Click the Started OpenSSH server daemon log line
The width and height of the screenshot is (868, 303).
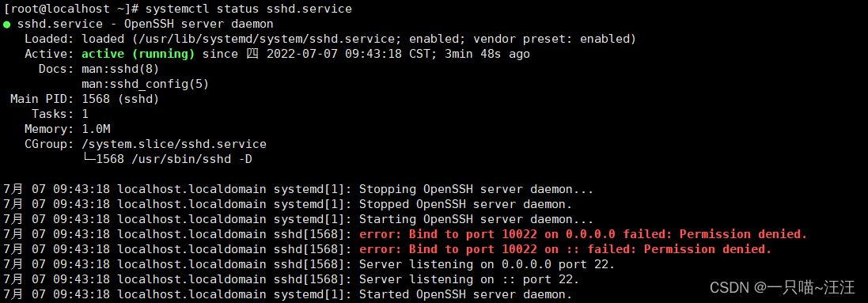tap(288, 294)
